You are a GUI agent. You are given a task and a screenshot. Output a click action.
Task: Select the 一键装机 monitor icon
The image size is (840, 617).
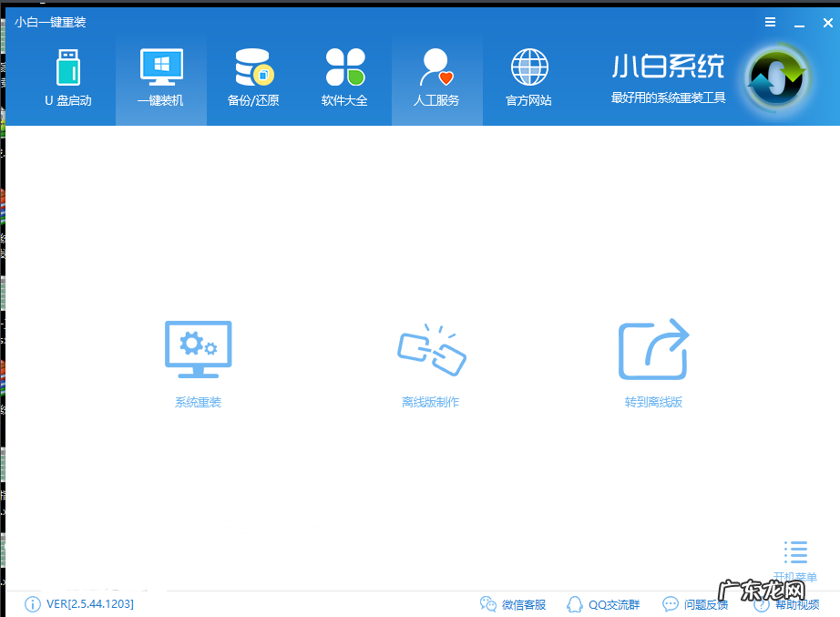click(161, 67)
